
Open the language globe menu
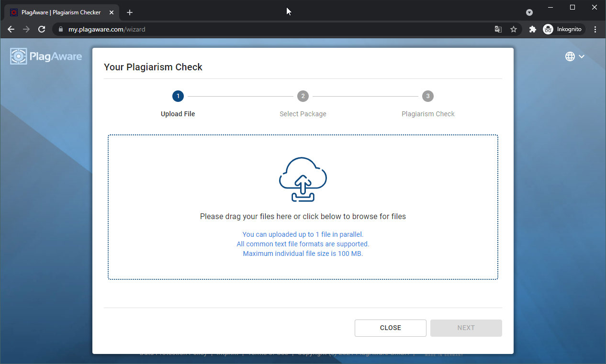(575, 56)
